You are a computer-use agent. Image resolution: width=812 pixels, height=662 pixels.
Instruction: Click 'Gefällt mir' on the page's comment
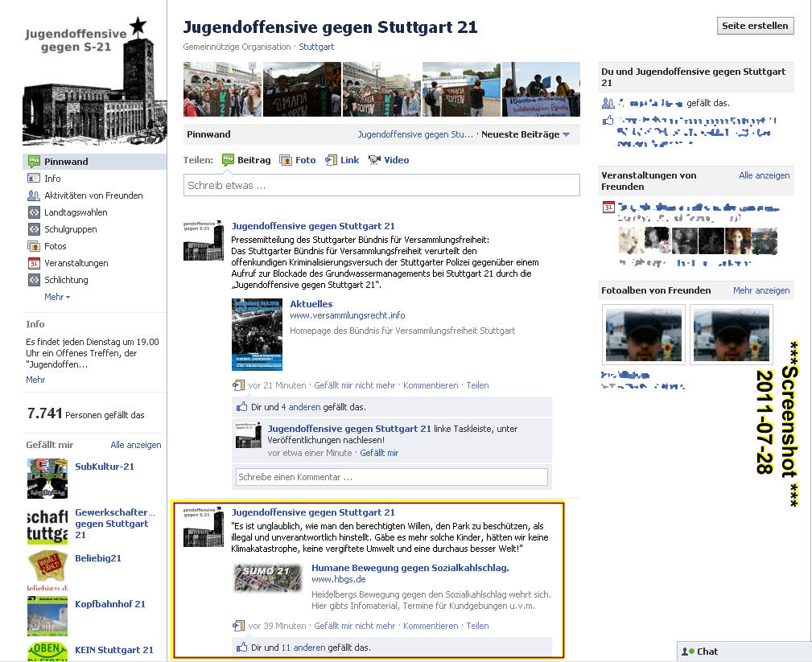coord(379,453)
